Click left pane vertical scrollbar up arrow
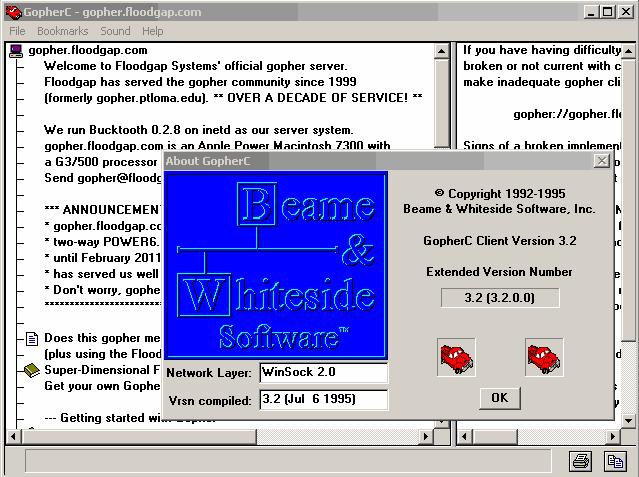 (x=441, y=50)
